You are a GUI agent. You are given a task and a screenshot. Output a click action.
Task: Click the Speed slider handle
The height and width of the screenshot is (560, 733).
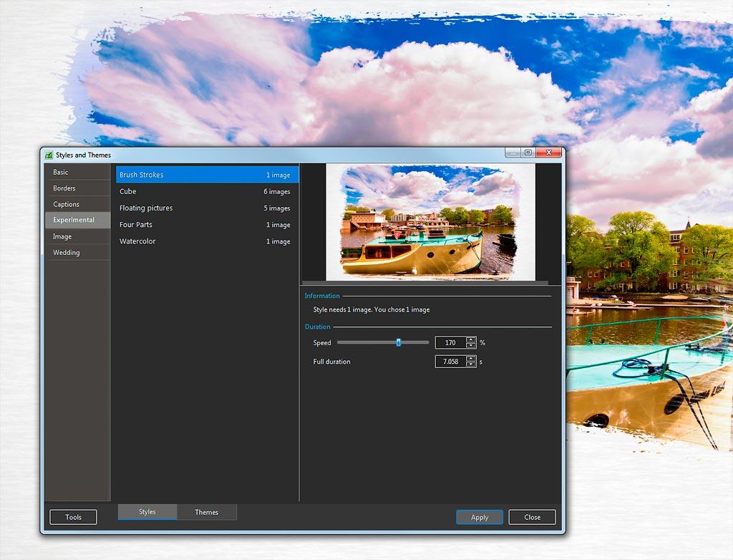(x=399, y=343)
